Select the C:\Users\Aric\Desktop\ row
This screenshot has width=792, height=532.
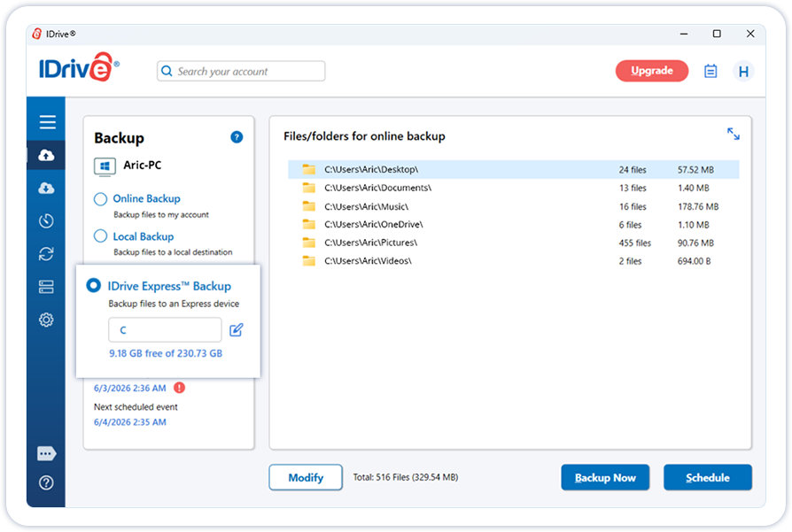pos(514,170)
